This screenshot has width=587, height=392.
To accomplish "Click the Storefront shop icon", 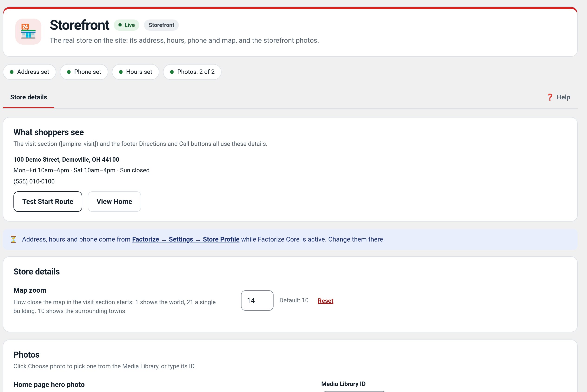I will (28, 32).
